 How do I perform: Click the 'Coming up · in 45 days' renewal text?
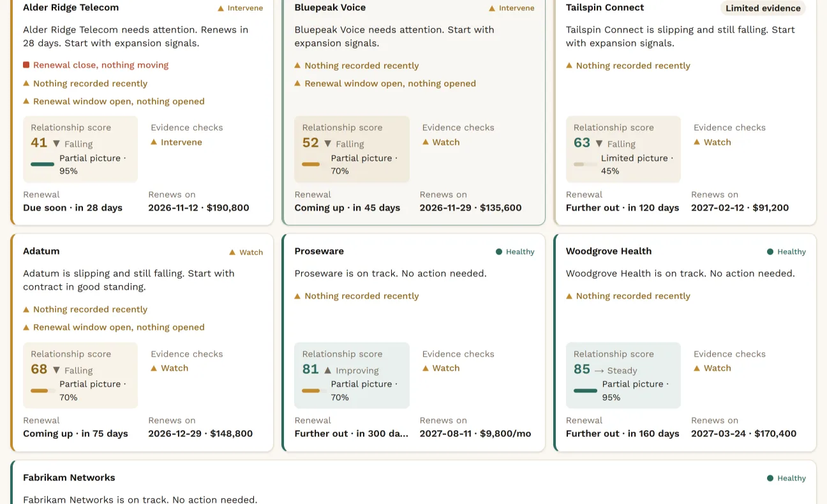(347, 208)
